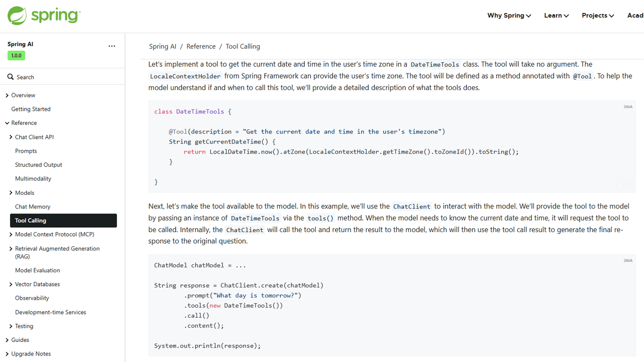Open the Why Spring menu
644x362 pixels.
pos(509,16)
